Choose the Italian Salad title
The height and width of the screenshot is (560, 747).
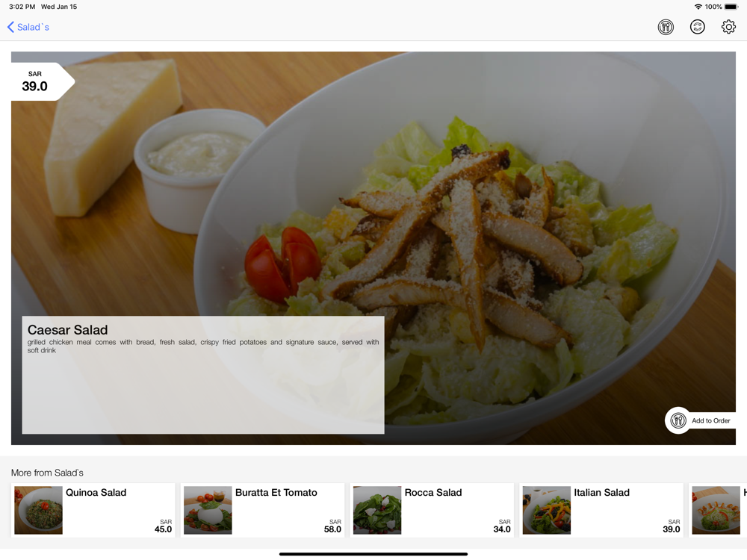click(x=601, y=492)
